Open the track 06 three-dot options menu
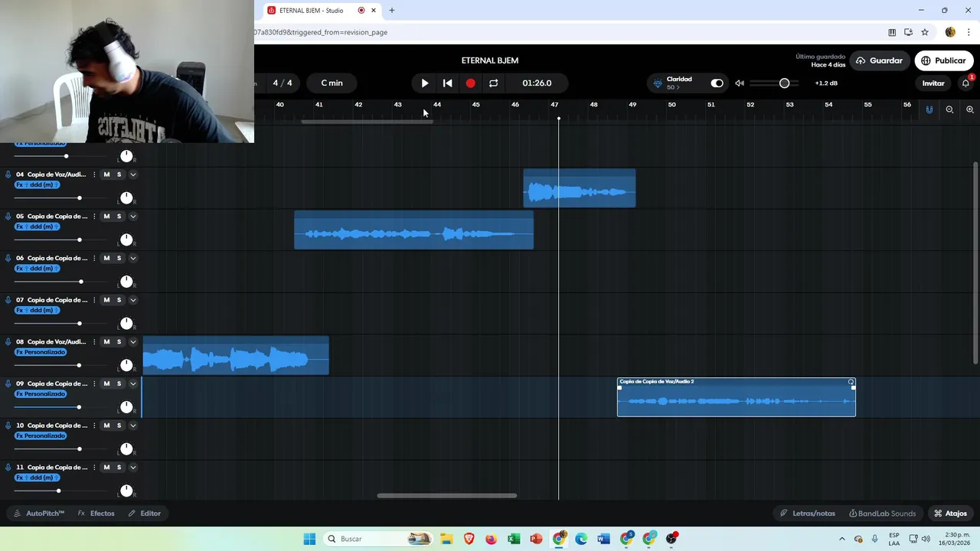 point(94,258)
